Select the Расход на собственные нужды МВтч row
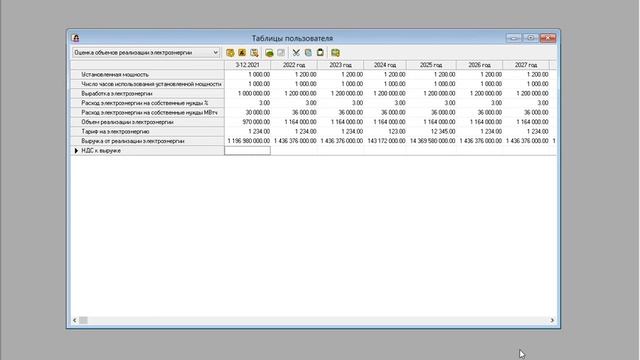Image resolution: width=640 pixels, height=360 pixels. (147, 113)
